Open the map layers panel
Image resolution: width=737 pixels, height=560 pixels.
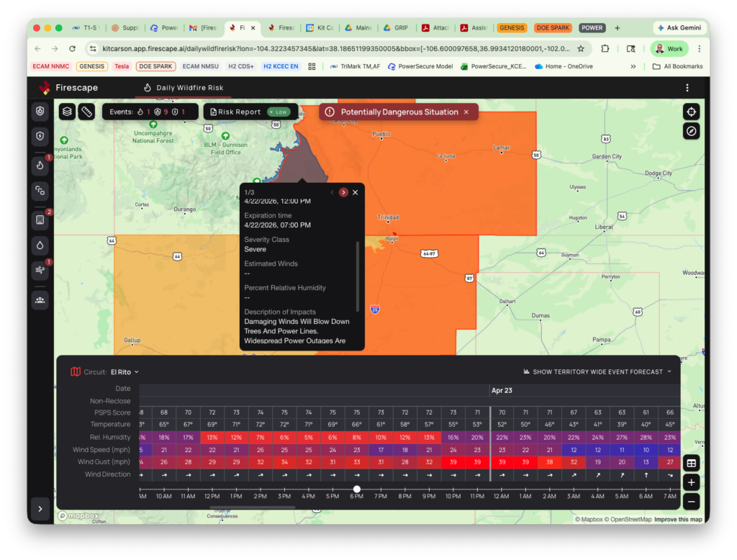pyautogui.click(x=67, y=112)
